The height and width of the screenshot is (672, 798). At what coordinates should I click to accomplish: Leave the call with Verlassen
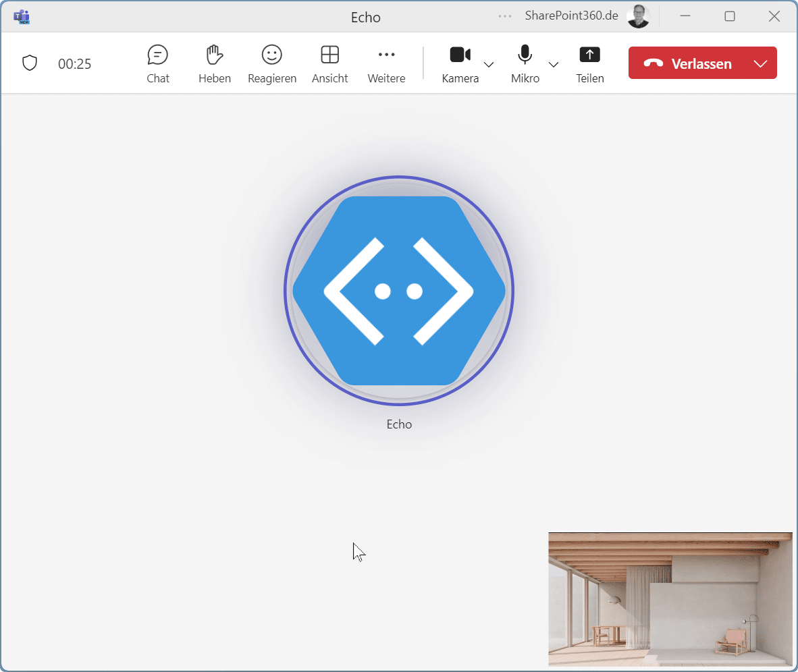[x=688, y=63]
